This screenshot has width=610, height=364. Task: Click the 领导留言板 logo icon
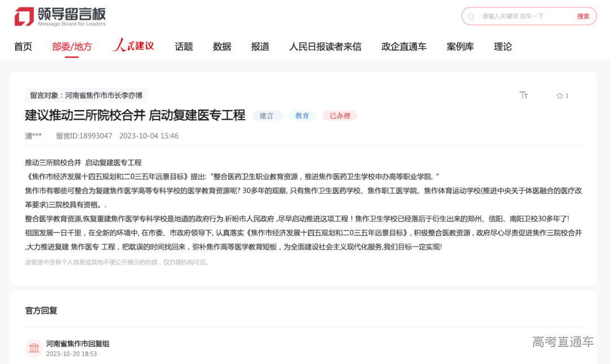click(x=24, y=16)
